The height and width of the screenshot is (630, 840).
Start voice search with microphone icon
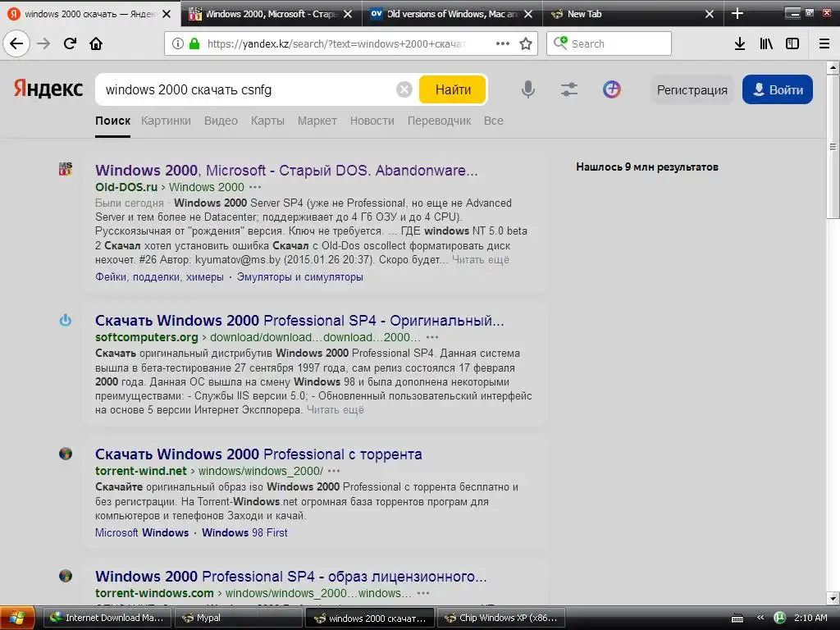pyautogui.click(x=527, y=89)
